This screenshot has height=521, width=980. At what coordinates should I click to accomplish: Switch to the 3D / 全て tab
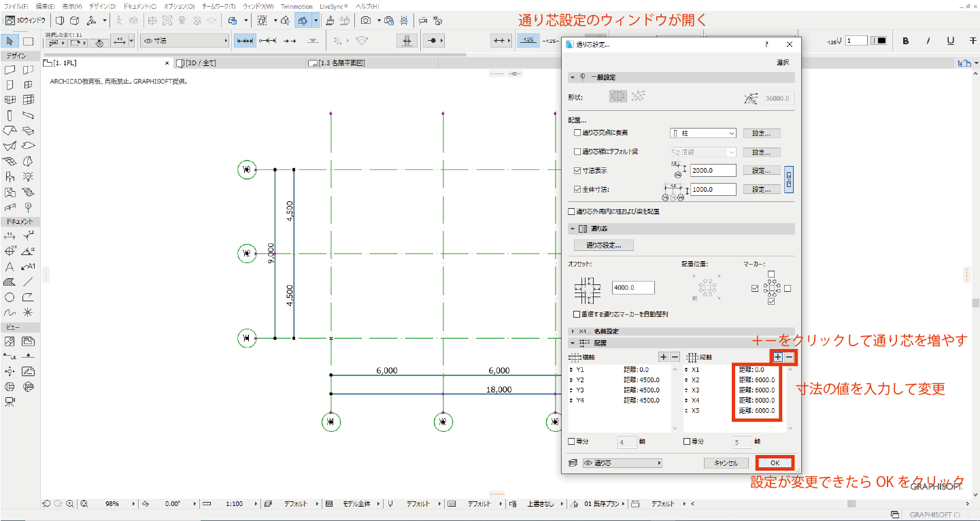click(201, 63)
